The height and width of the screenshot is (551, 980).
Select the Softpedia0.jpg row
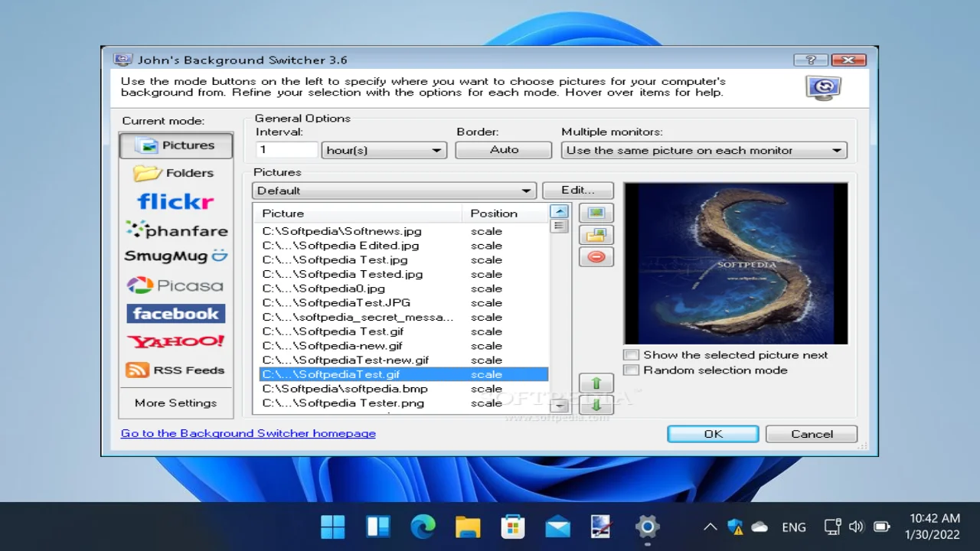coord(403,289)
